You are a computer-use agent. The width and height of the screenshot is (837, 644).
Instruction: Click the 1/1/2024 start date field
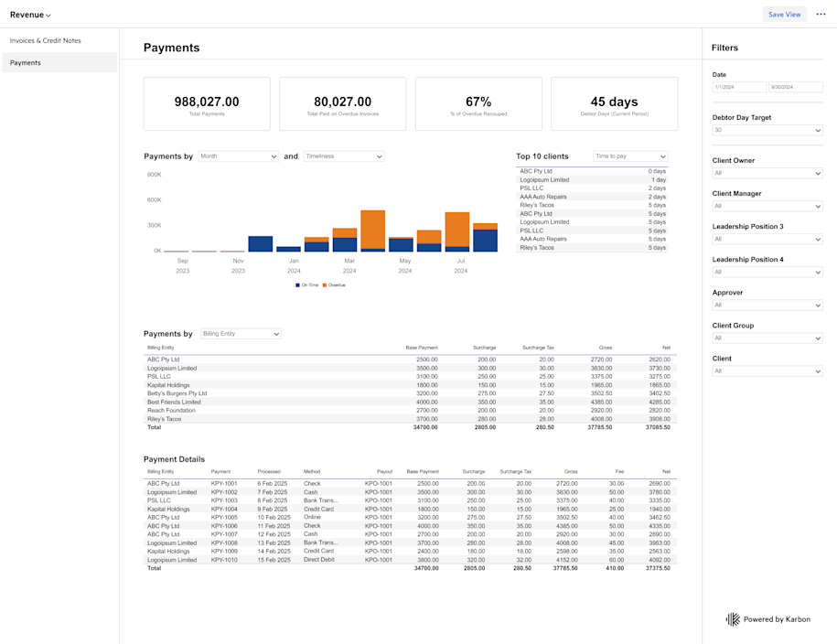(x=739, y=86)
